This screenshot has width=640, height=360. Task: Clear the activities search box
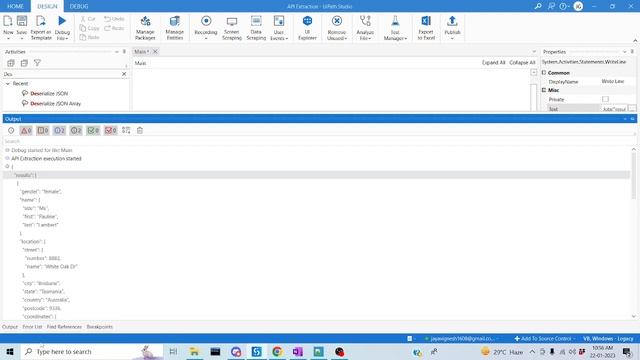[124, 74]
